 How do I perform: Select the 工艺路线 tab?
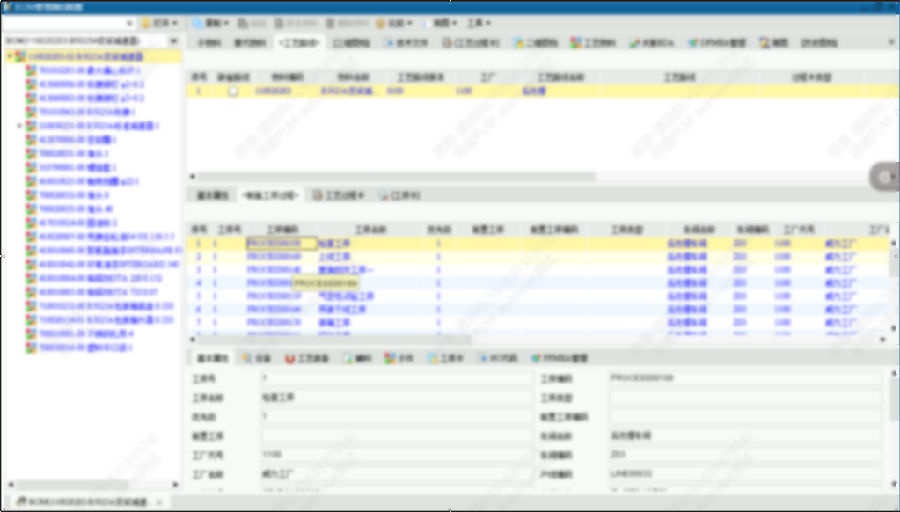298,42
